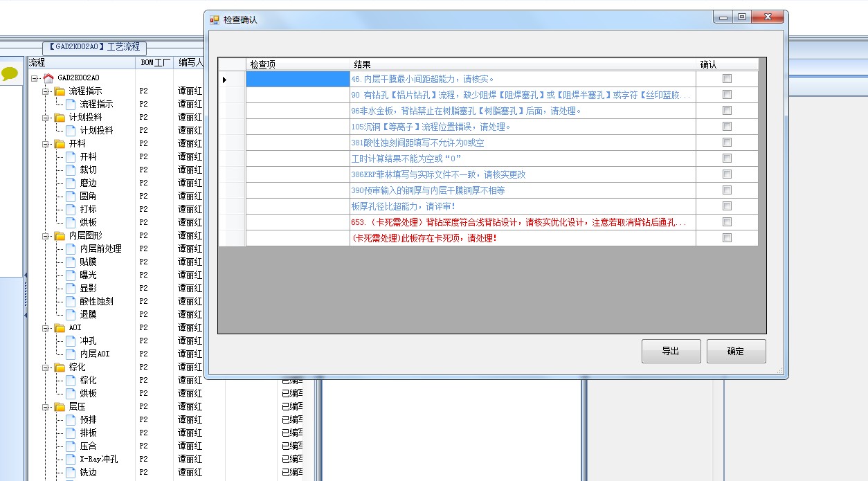Click the 导出 export button
Screen dimensions: 868x481
pos(671,351)
